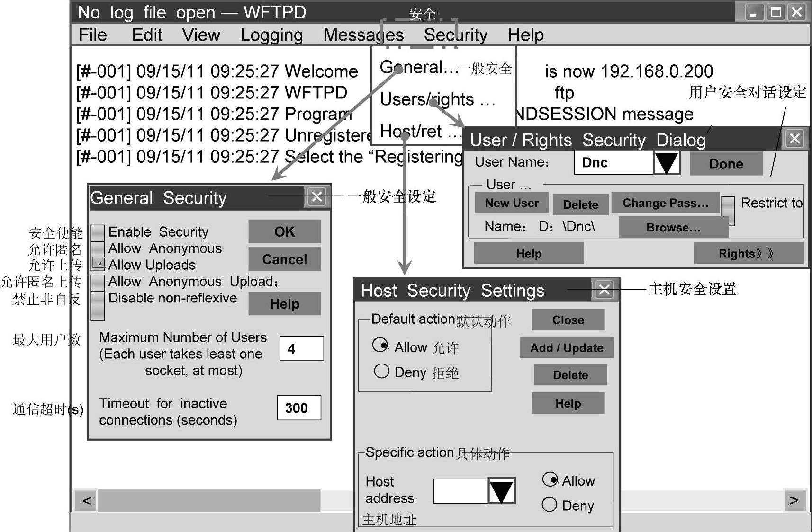Click Cancel in General Security dialog
The image size is (812, 532).
(285, 259)
